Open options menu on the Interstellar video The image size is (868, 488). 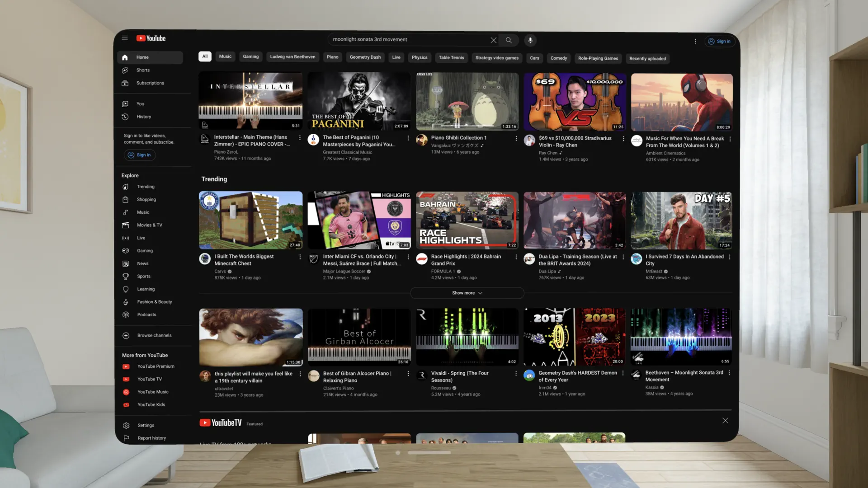300,137
